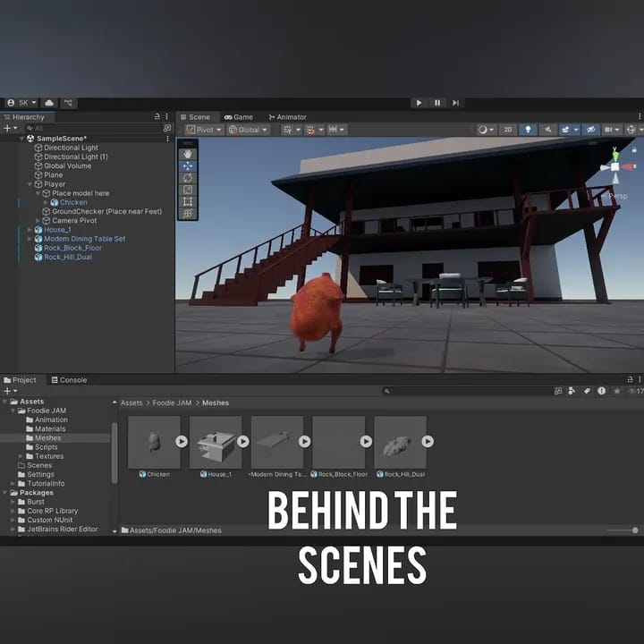Toggle scene effects (skybox, fog)
Screen dimensions: 644x644
point(565,130)
